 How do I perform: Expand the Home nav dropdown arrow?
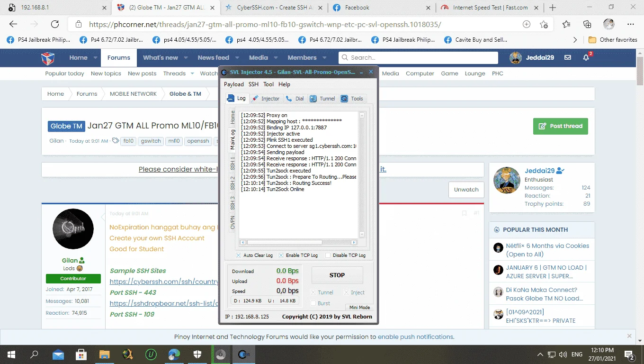coord(95,58)
